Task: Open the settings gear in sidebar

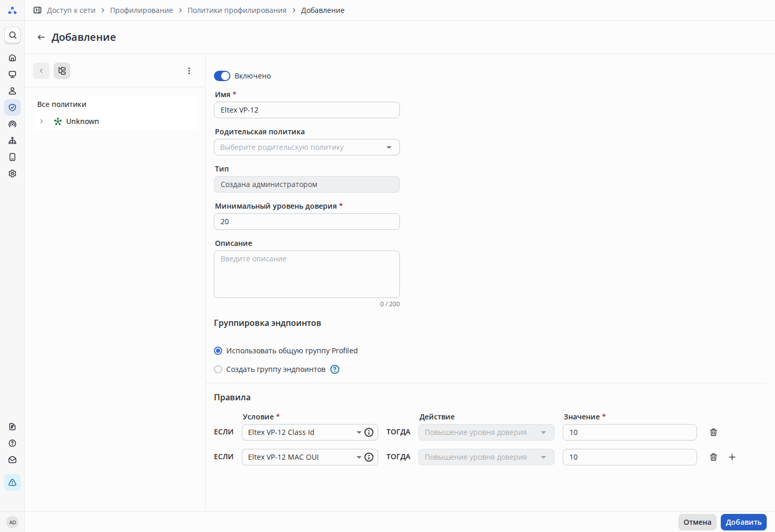Action: click(12, 174)
